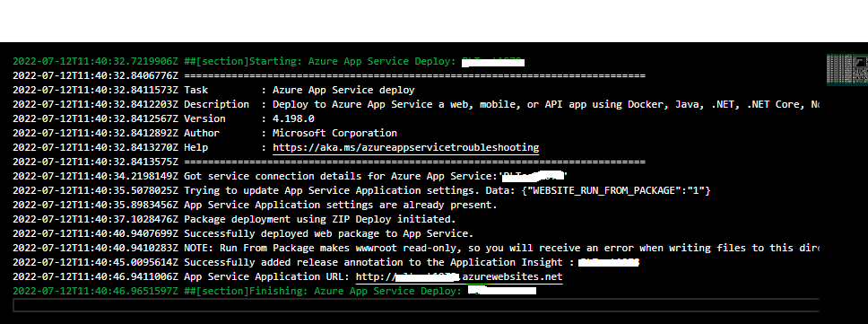Click the 'Version : 4.198.0' line
Viewport: 868px width, 324px height.
coord(163,118)
